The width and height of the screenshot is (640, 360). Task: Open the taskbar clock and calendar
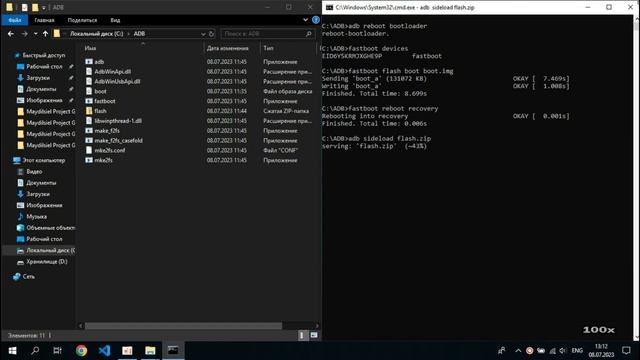pos(601,351)
